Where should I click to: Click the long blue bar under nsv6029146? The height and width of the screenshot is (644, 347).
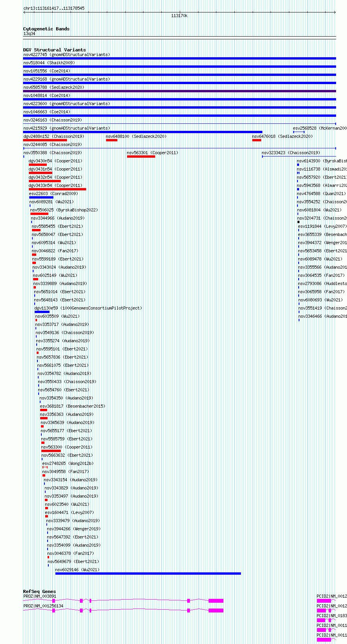click(x=148, y=574)
